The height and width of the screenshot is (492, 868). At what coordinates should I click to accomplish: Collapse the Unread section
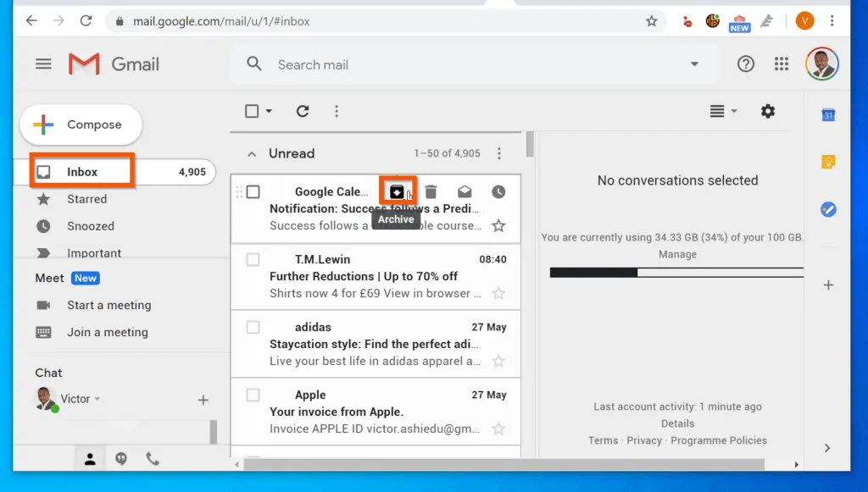pos(252,153)
